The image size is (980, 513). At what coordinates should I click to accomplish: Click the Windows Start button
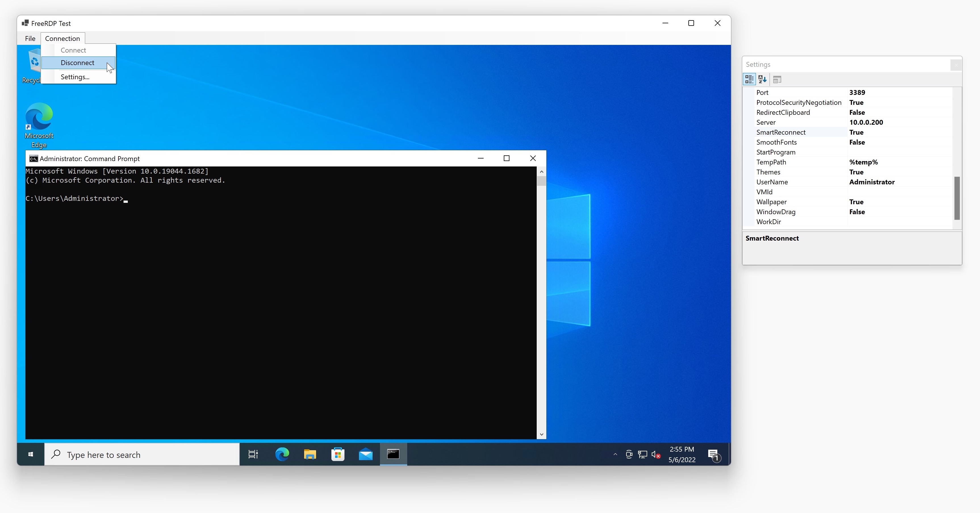(31, 454)
